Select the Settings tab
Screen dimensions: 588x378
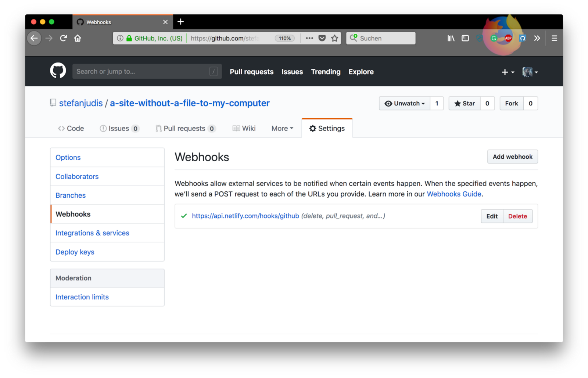coord(327,129)
